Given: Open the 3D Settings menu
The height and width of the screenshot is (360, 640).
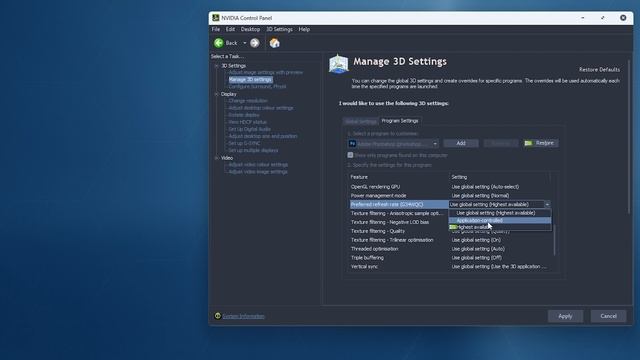Looking at the screenshot, I should tap(279, 29).
